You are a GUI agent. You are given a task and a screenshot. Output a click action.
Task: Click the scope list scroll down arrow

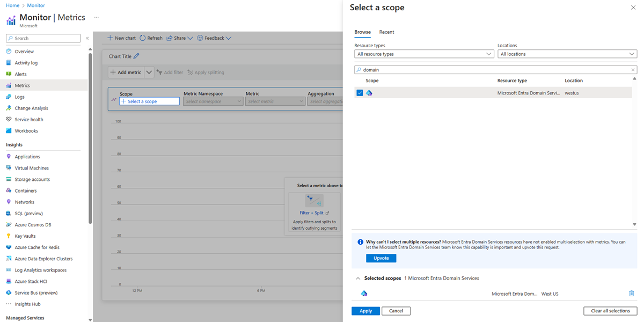tap(634, 224)
